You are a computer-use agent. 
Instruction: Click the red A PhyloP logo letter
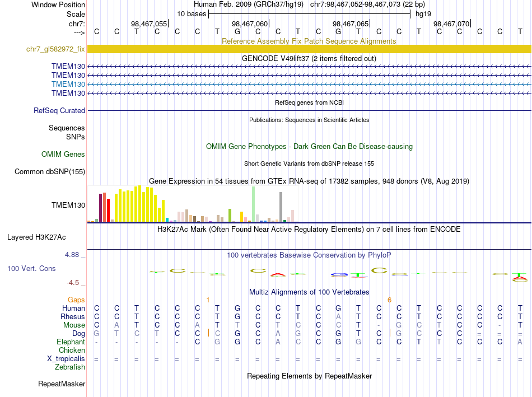click(x=278, y=274)
